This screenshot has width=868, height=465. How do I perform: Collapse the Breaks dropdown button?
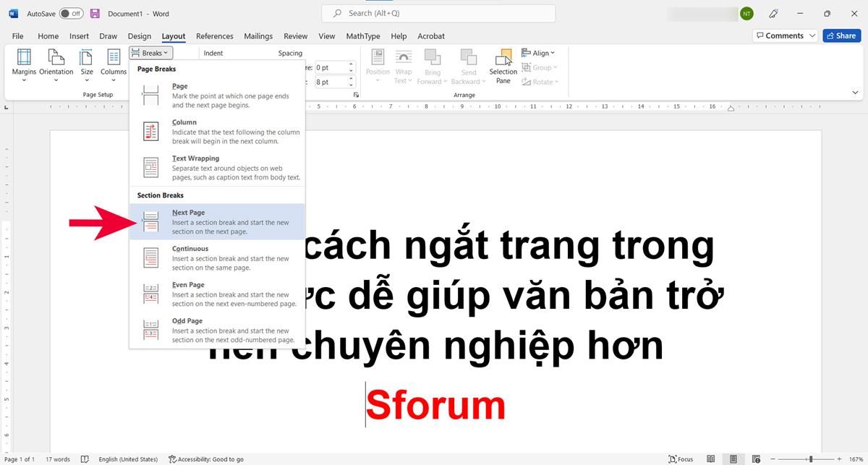point(151,53)
